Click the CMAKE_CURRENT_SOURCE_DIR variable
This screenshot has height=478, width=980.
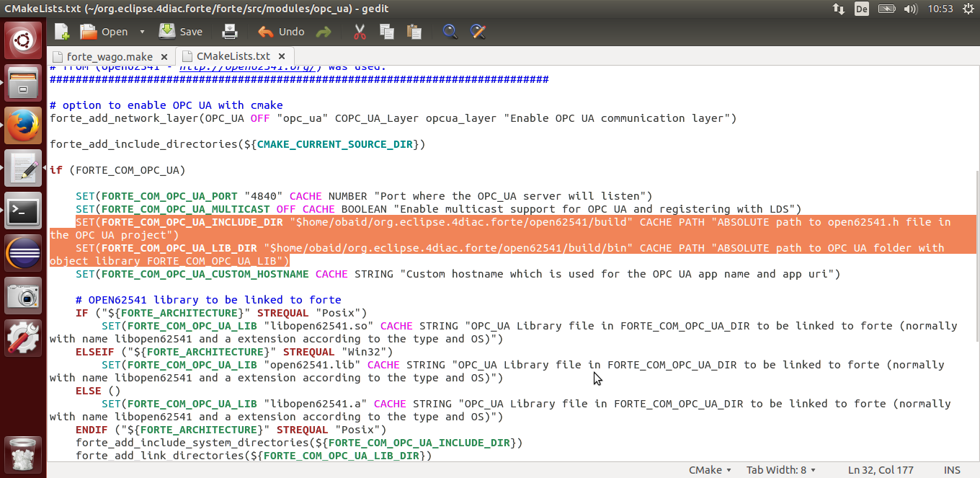[335, 144]
